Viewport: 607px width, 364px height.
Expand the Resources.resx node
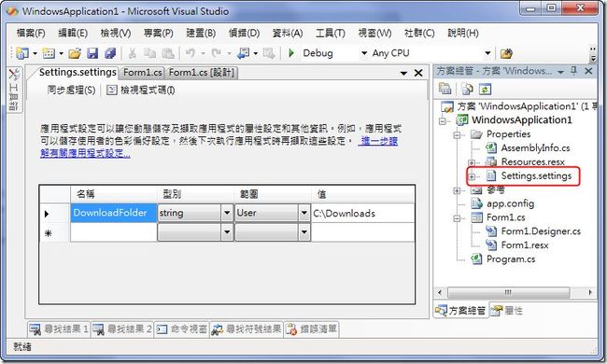point(472,162)
